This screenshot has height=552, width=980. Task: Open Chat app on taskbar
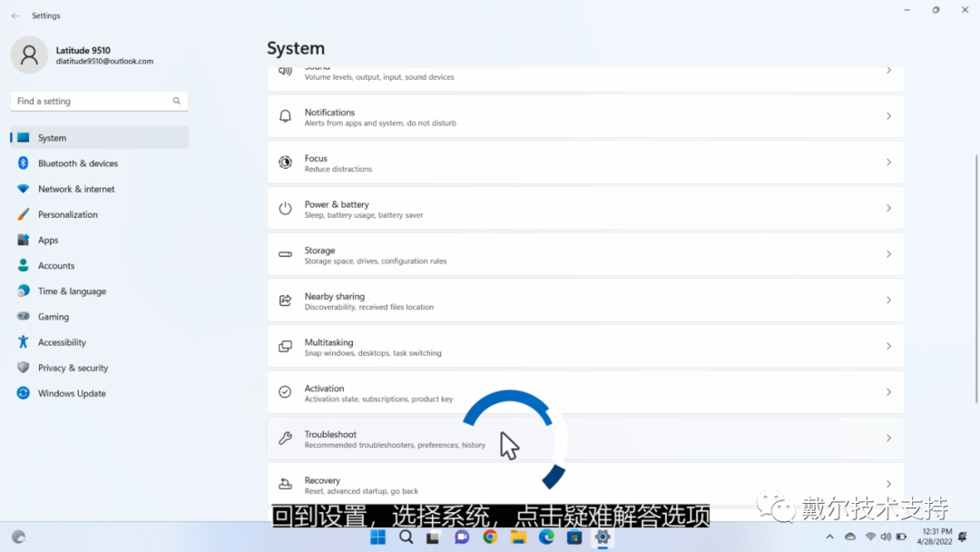coord(462,537)
